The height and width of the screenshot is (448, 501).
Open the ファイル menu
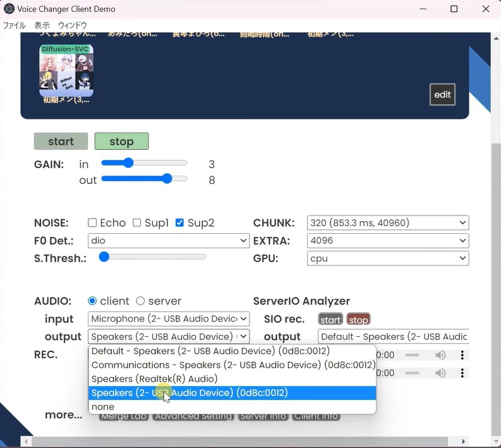click(15, 25)
